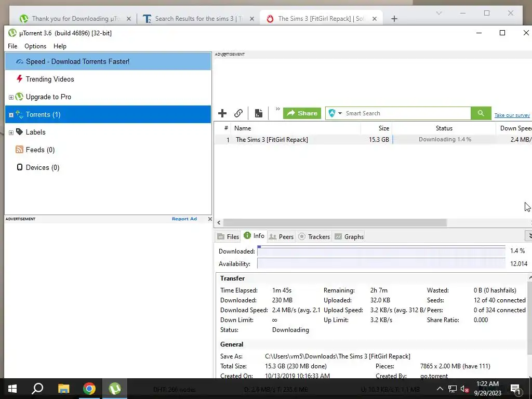532x399 pixels.
Task: Open the Help menu
Action: tap(60, 46)
